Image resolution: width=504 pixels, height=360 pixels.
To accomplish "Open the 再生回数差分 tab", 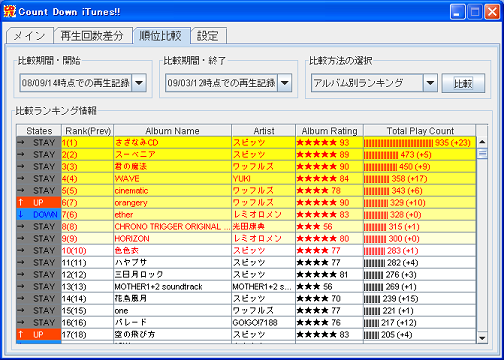I will (93, 36).
